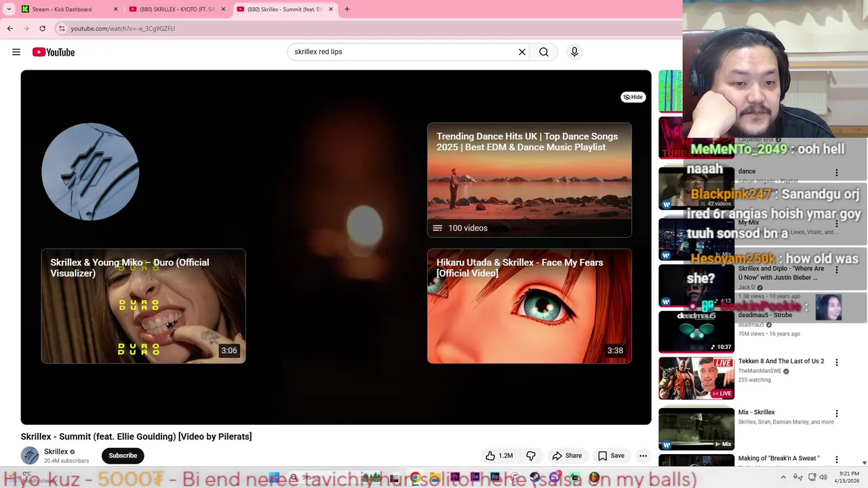Open Tekken 8 And The Last of Us 2 stream

[x=781, y=361]
